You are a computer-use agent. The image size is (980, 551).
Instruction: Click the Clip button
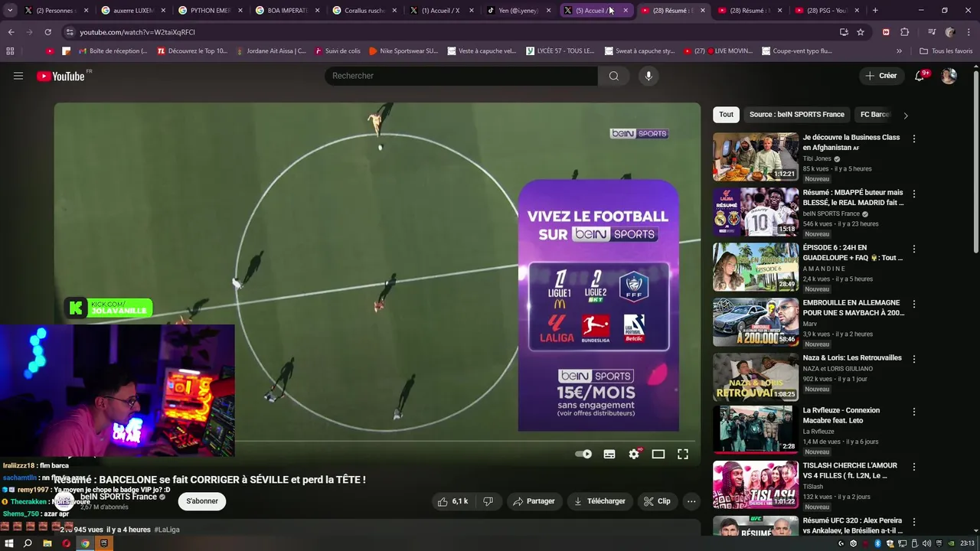[657, 501]
